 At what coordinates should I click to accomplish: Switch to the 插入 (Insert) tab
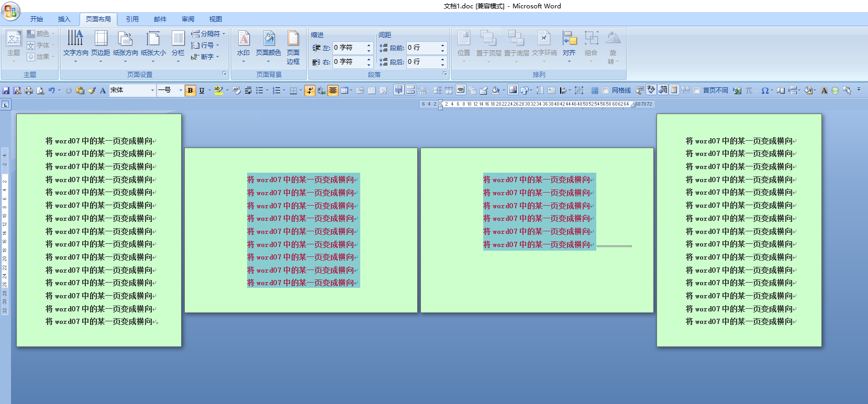[x=64, y=19]
